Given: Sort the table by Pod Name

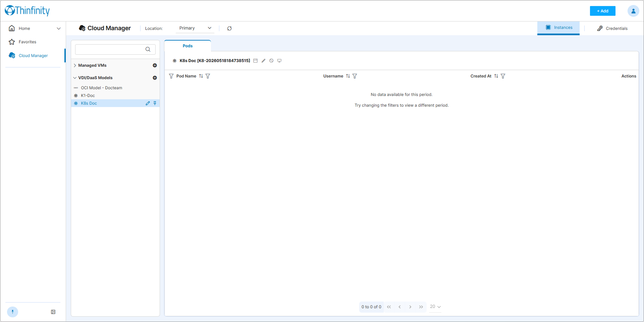Looking at the screenshot, I should click(x=201, y=76).
